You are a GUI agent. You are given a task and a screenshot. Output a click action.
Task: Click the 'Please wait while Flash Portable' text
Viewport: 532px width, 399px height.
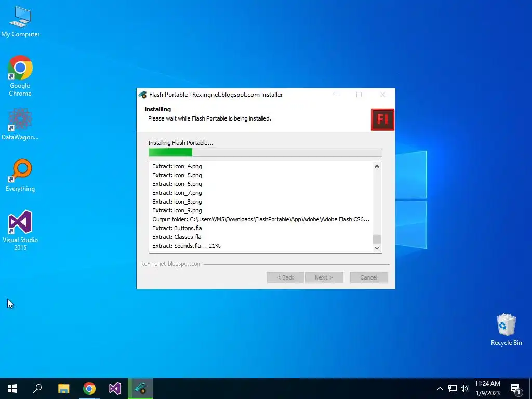pos(209,118)
